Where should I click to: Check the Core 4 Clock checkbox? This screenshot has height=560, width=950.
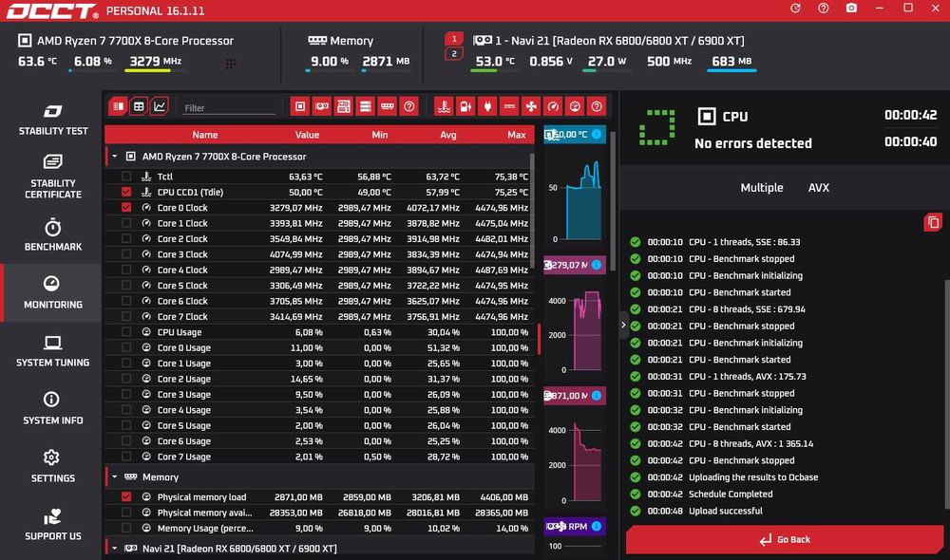point(126,270)
